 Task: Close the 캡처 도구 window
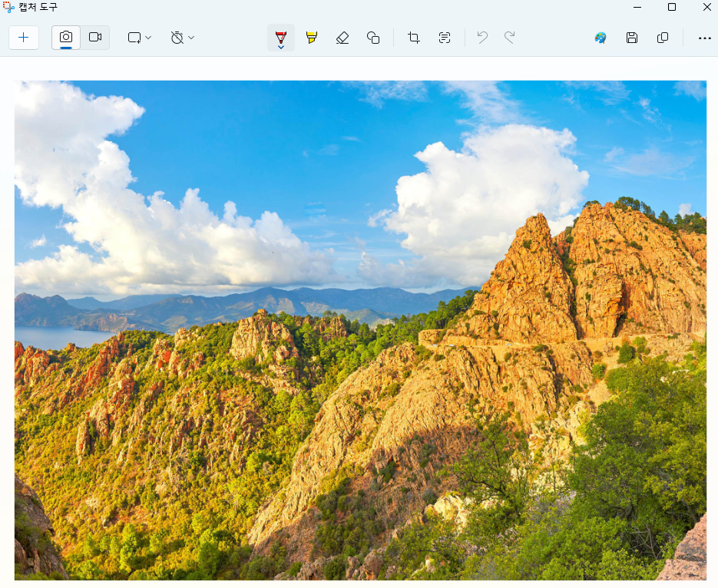pyautogui.click(x=707, y=7)
